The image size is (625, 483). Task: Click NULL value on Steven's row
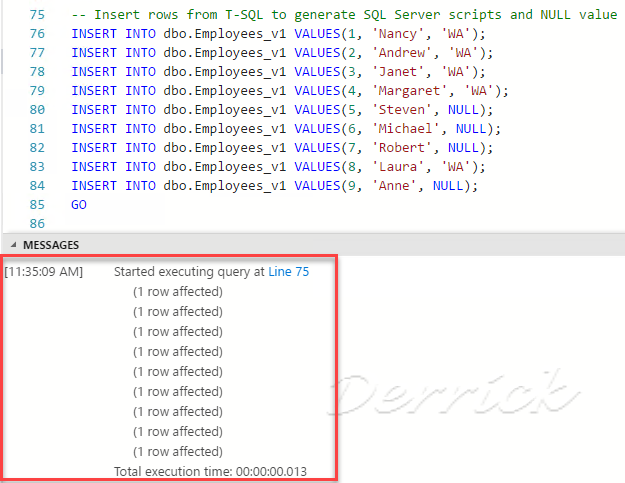[463, 110]
